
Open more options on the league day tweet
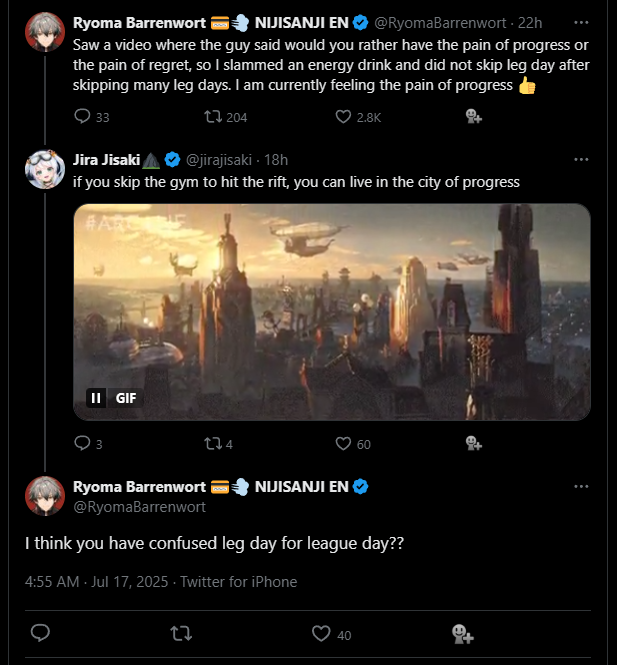(x=581, y=486)
